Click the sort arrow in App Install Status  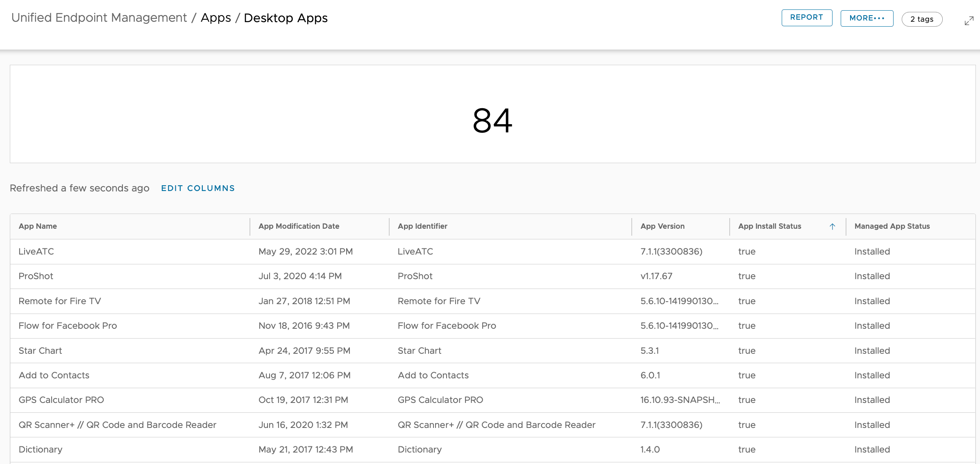tap(832, 226)
